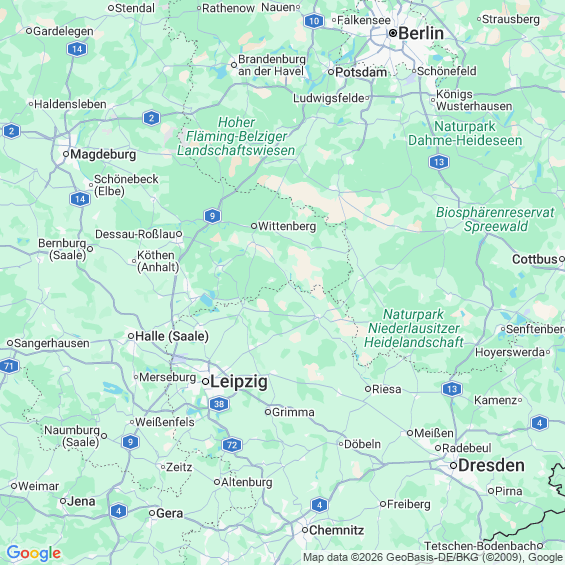The height and width of the screenshot is (565, 565).
Task: Click the A9 shield near Wittenberg
Action: point(212,216)
